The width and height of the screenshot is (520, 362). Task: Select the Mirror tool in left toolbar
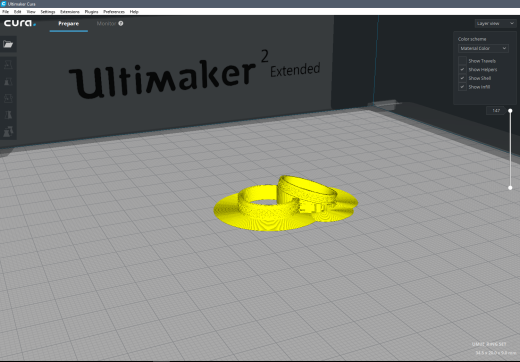[x=8, y=115]
